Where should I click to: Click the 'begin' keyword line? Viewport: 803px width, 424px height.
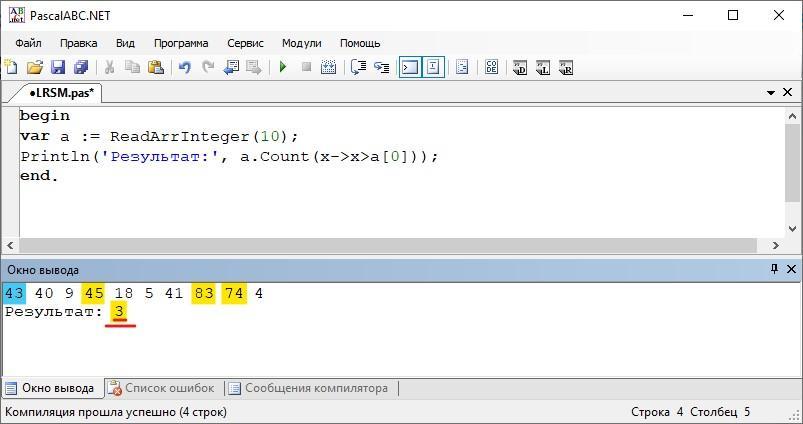click(x=45, y=116)
